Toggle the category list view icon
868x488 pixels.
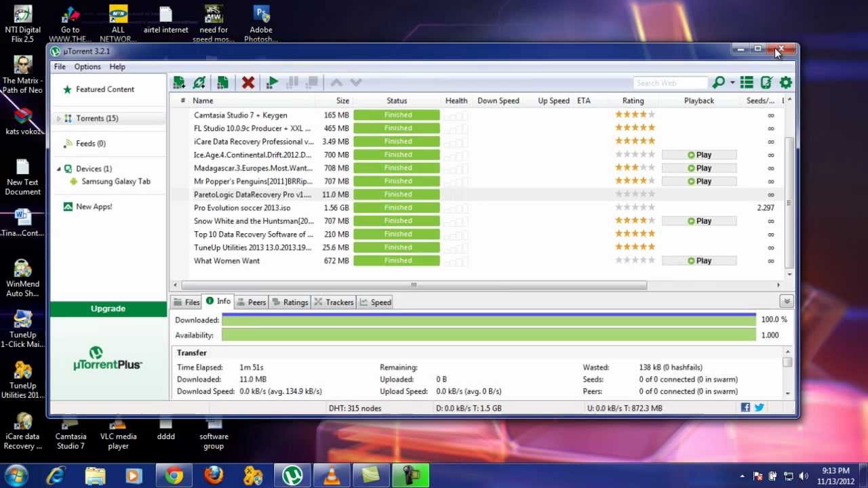[747, 83]
